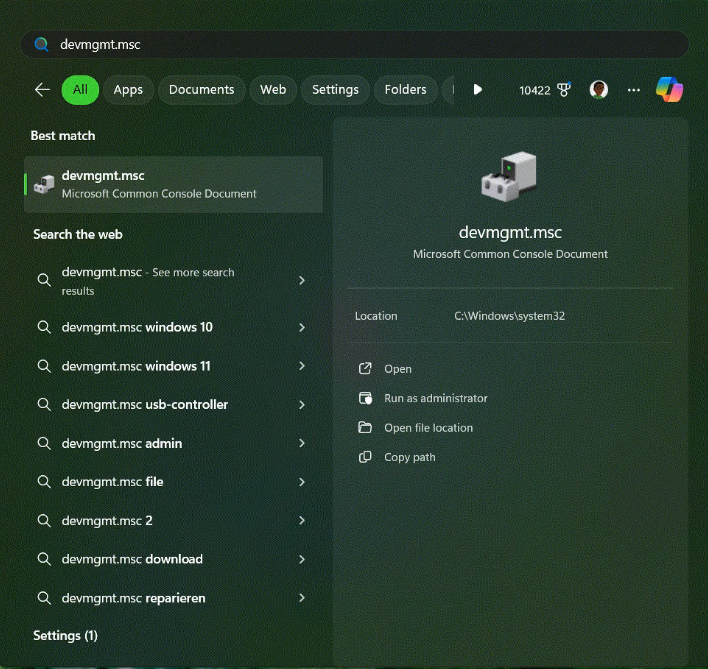Screen dimensions: 708x669
Task: Click the Search the web heading
Action: pos(78,235)
